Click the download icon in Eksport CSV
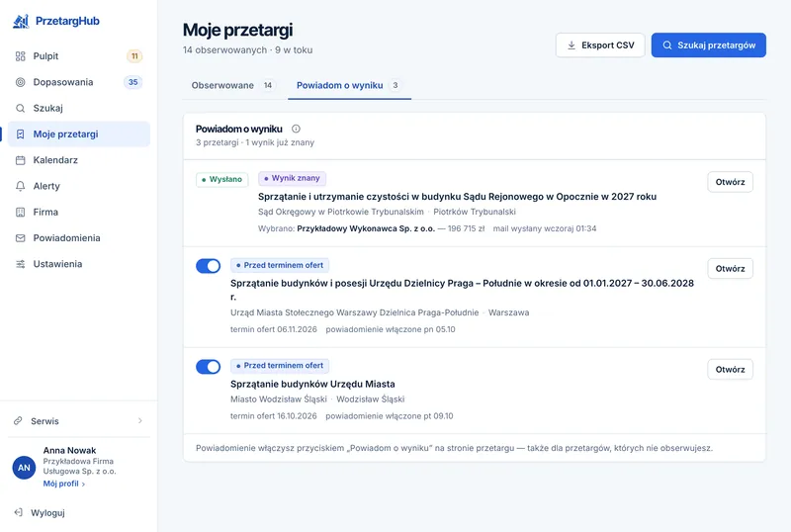Viewport: 791px width, 532px height. (x=571, y=45)
